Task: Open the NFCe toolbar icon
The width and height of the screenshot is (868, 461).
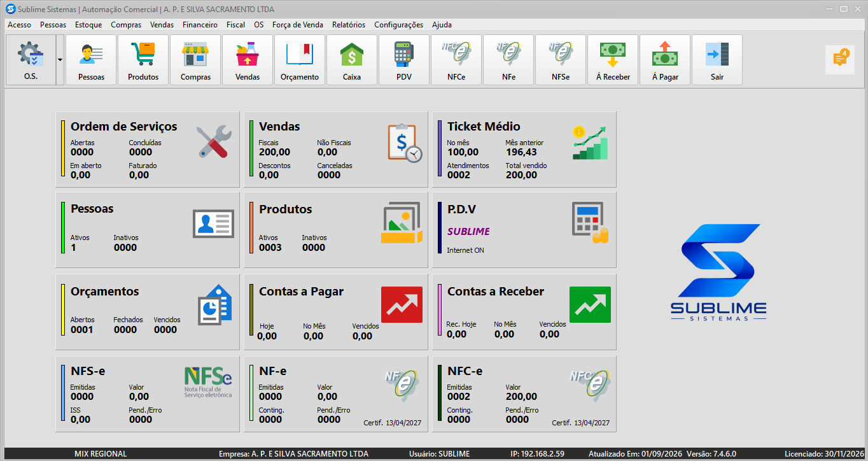Action: pos(456,60)
